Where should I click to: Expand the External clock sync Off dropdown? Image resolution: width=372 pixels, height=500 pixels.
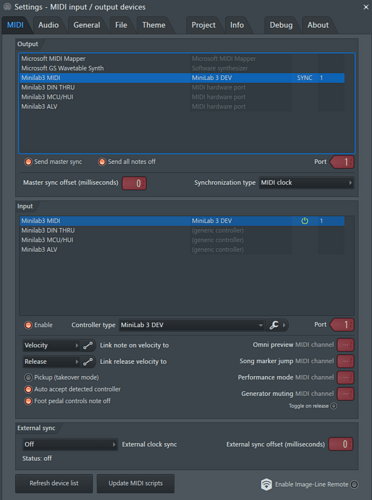pyautogui.click(x=70, y=444)
